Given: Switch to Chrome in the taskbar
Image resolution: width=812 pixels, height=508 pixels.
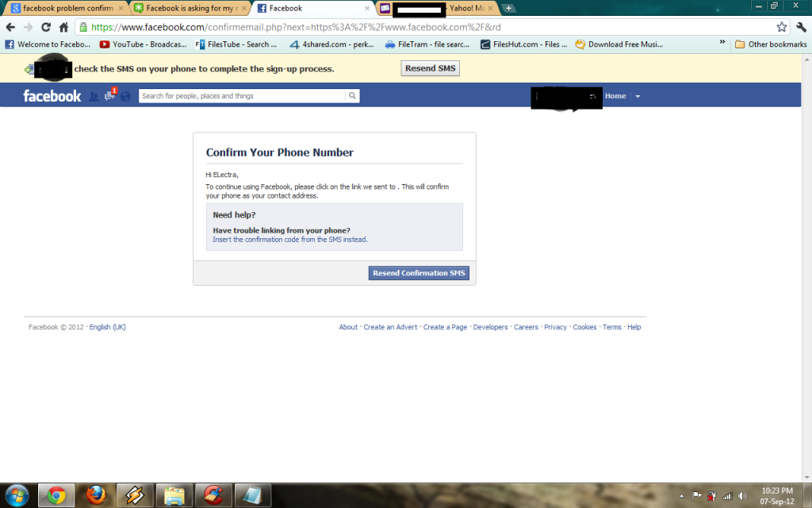Looking at the screenshot, I should [x=56, y=495].
